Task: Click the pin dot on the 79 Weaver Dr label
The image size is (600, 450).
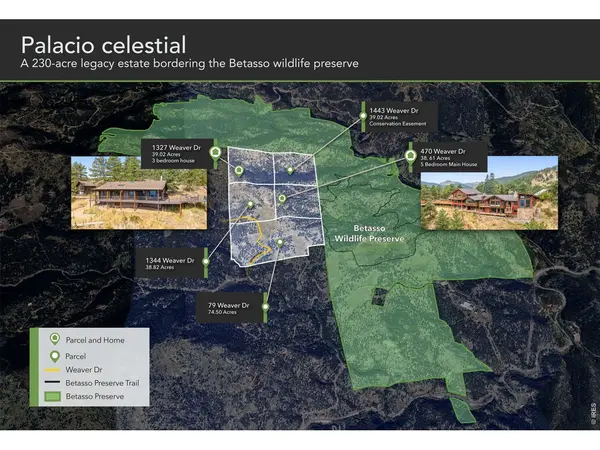Action: 265,307
